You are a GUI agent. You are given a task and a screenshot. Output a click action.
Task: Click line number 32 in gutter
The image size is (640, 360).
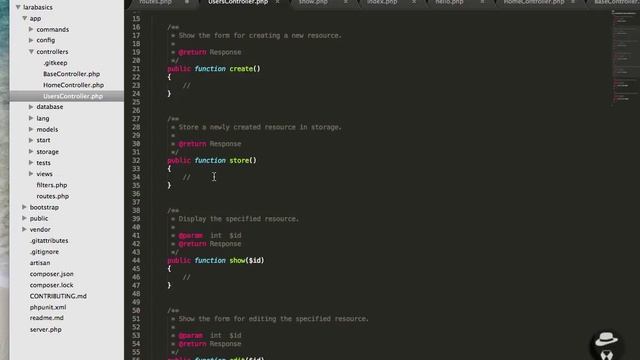(136, 160)
